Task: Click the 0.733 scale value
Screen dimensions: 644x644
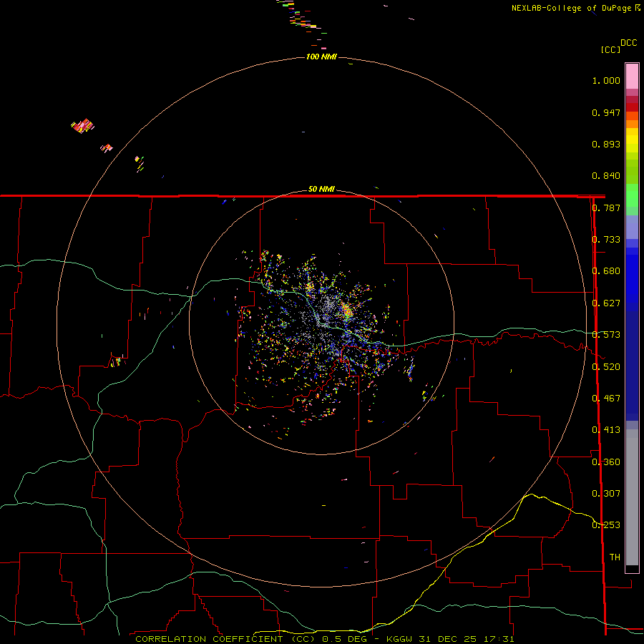Action: [x=606, y=240]
